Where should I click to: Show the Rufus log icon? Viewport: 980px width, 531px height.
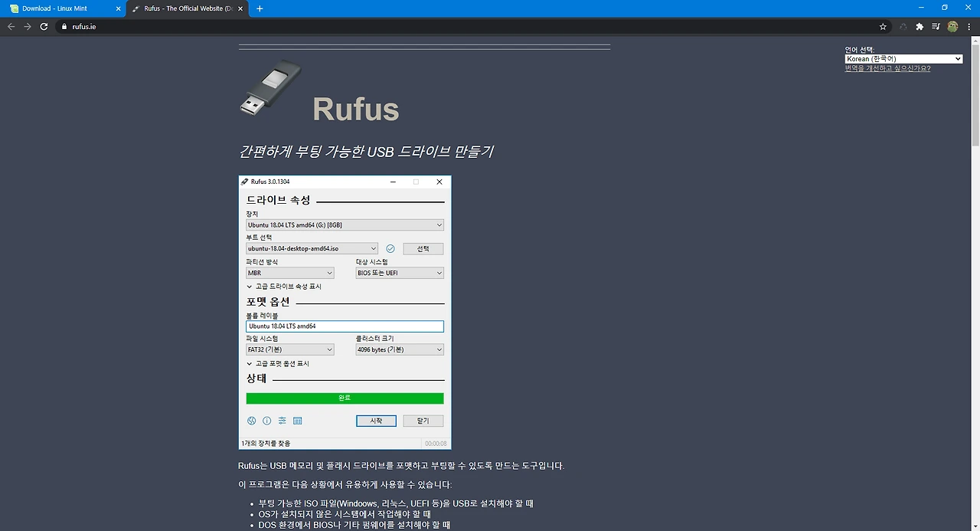pos(298,421)
